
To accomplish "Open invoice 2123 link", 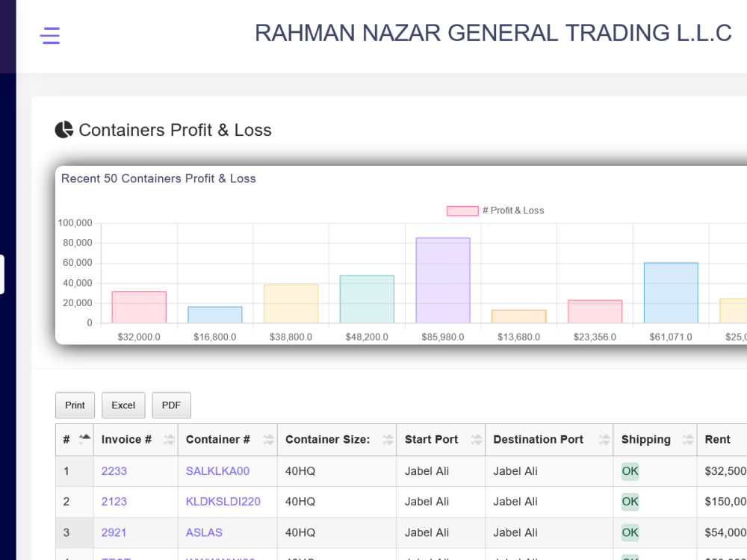I will (114, 502).
